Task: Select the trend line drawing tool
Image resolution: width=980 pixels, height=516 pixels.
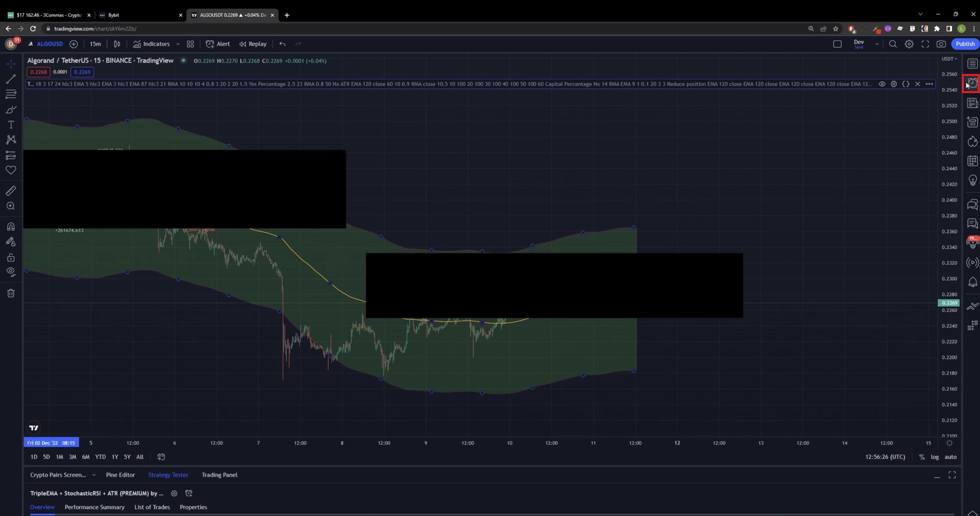Action: [11, 79]
